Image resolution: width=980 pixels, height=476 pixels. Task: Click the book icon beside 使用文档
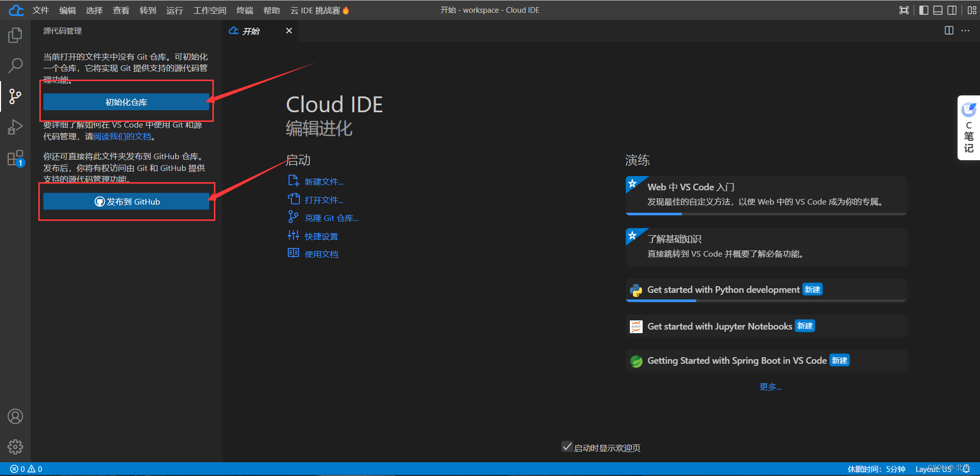(x=293, y=253)
